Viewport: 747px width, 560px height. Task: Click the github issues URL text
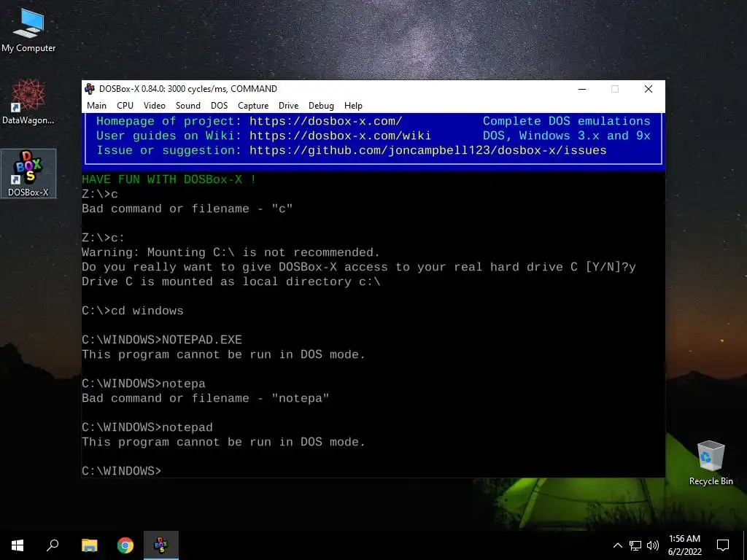(427, 150)
